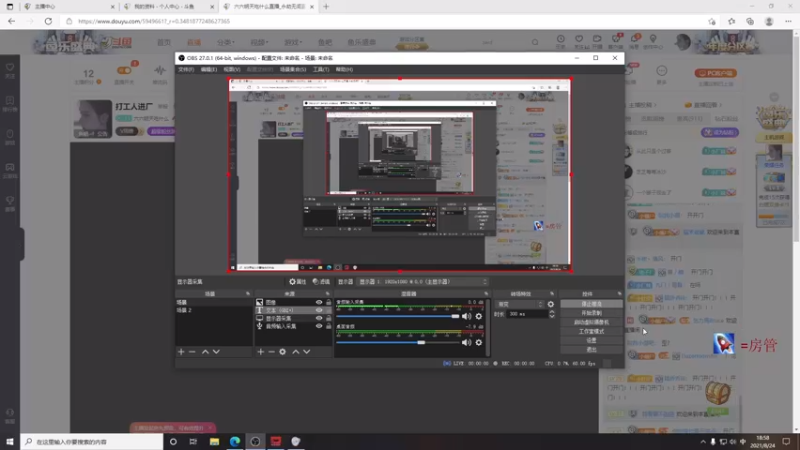Add a new scene with plus icon
Viewport: 800px width, 450px height.
point(181,352)
